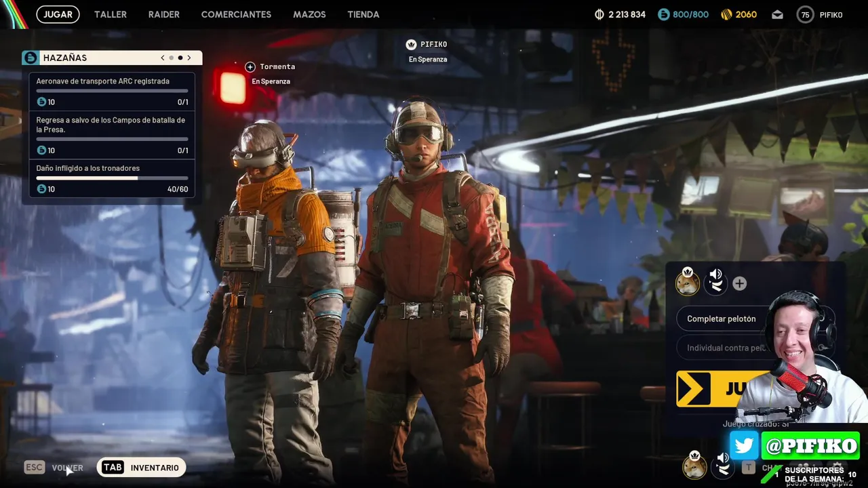Go back with the VOLVER button

coord(68,468)
